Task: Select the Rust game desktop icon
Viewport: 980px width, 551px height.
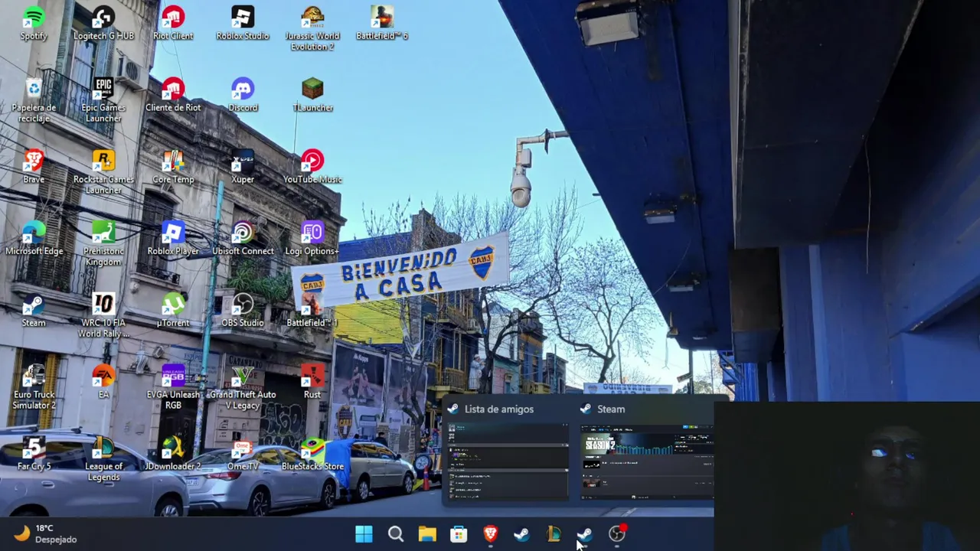Action: click(312, 383)
